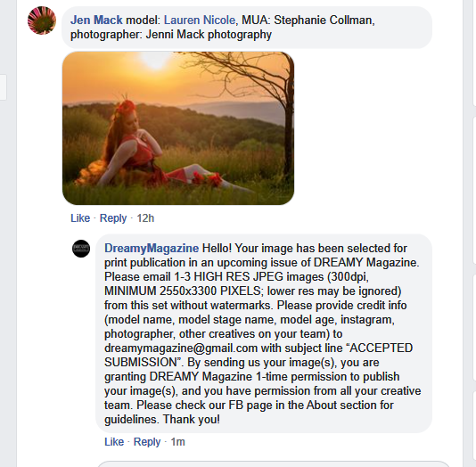Reply to Jen Mack's comment

click(x=113, y=217)
